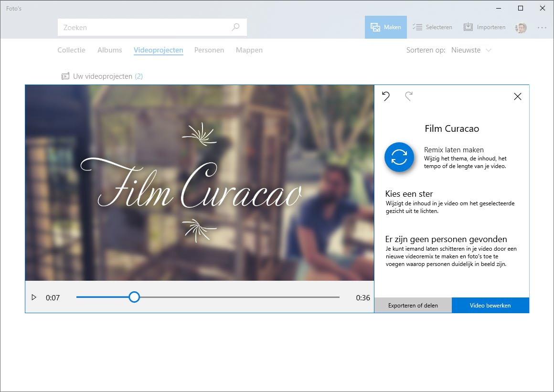Click the Sorteren op label
The image size is (554, 392).
point(426,50)
